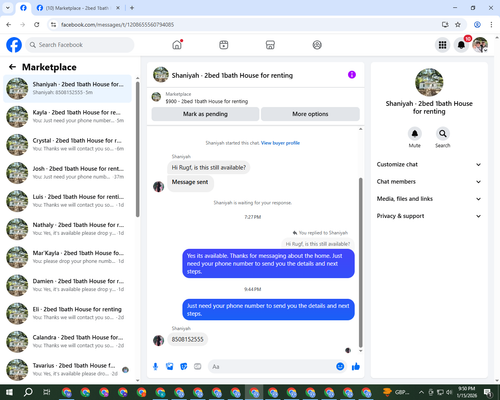Reload the page
Screen dimensions: 500x400
coord(37,25)
